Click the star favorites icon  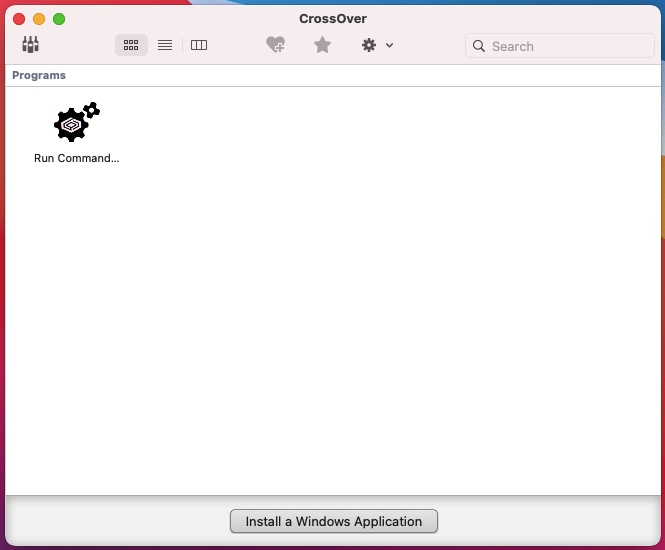point(322,45)
